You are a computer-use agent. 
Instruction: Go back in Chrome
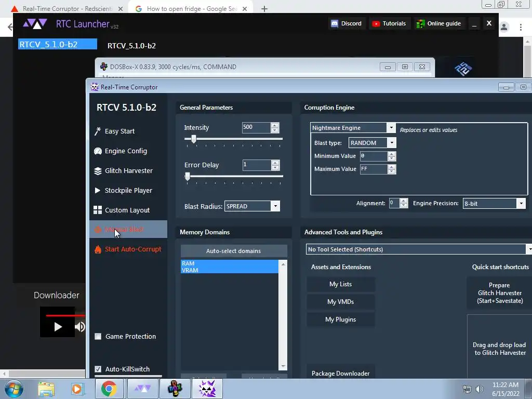pyautogui.click(x=10, y=27)
